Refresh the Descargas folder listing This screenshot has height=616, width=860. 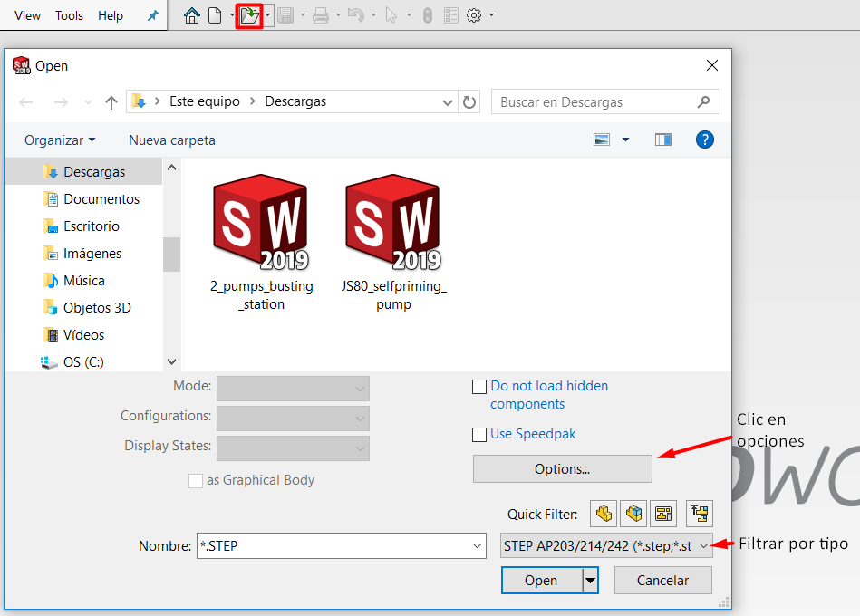point(469,102)
